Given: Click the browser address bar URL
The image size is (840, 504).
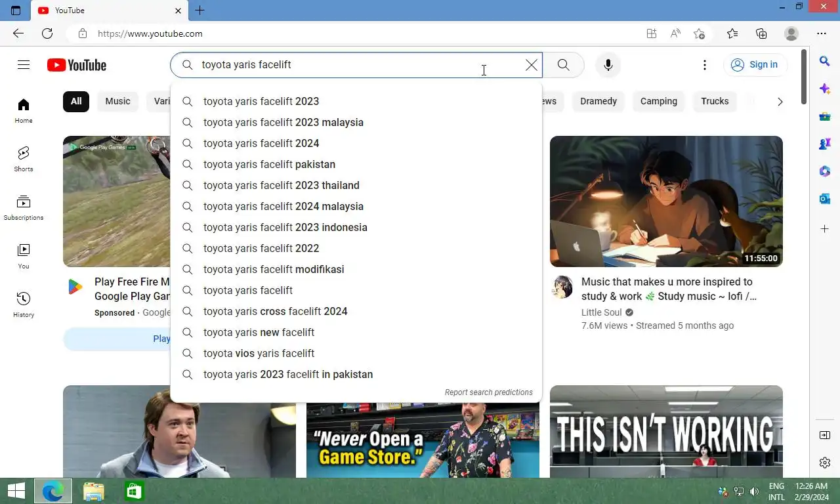Looking at the screenshot, I should pos(150,33).
